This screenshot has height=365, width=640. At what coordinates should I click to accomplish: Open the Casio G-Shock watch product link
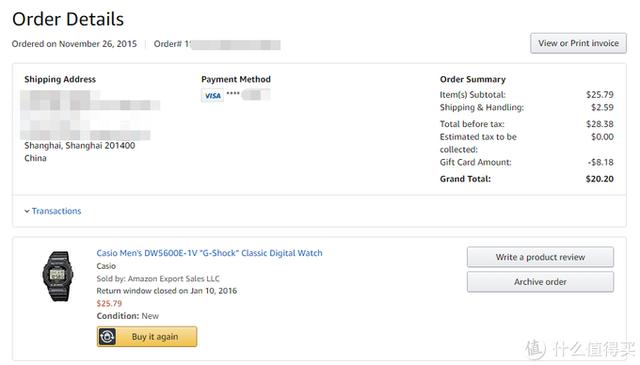209,253
